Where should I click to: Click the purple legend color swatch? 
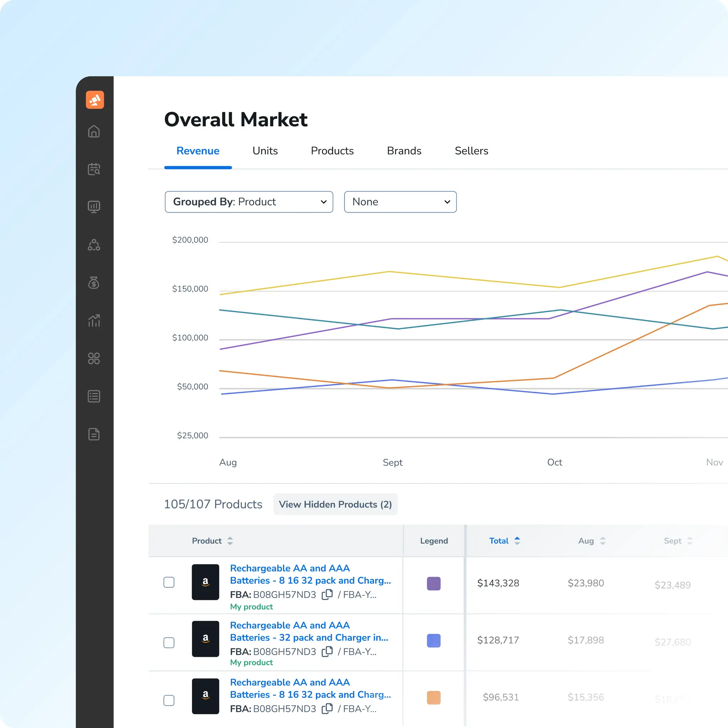pyautogui.click(x=433, y=583)
